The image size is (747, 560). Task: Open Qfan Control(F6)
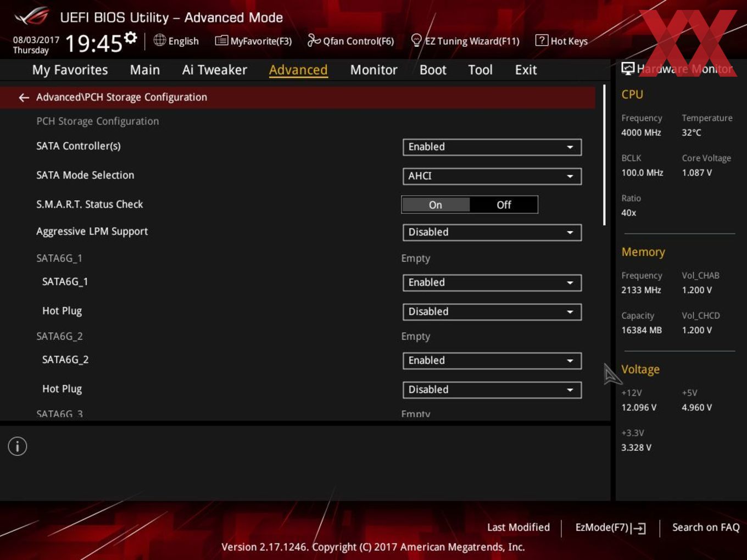350,41
